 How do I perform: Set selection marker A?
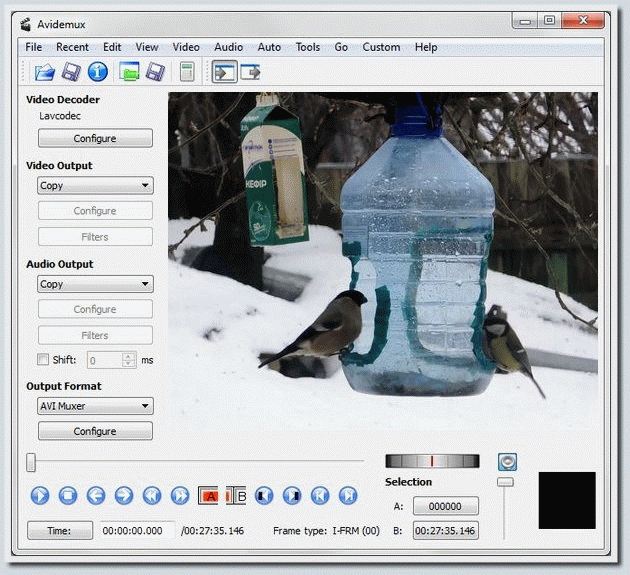coord(208,496)
